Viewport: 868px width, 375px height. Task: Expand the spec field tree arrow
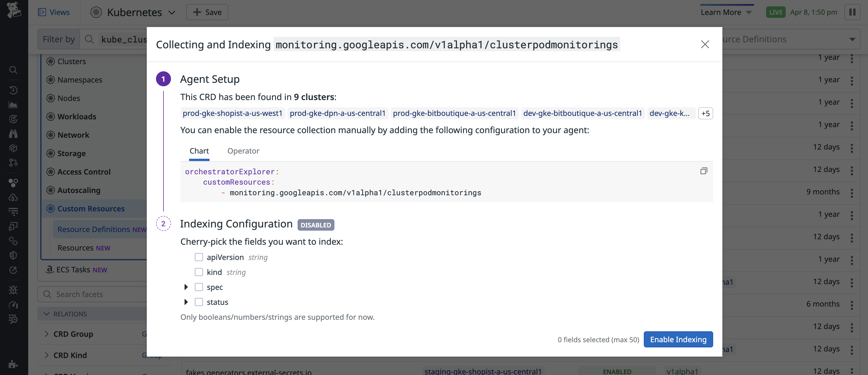click(x=186, y=287)
